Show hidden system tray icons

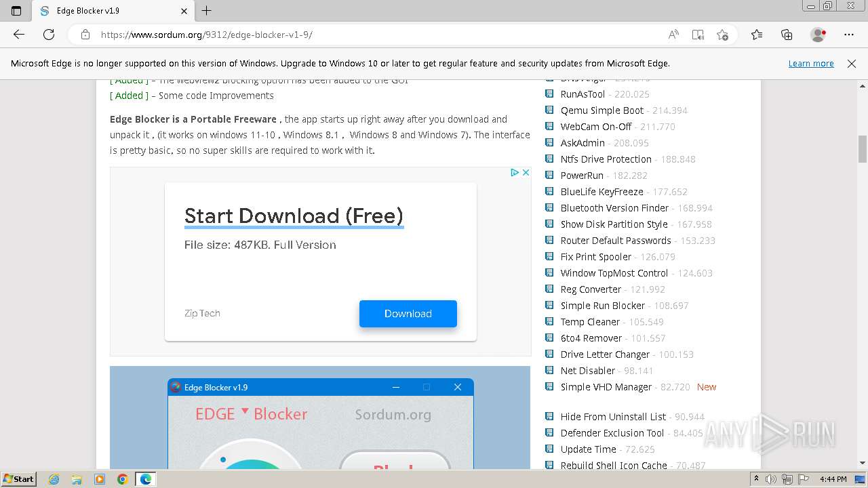757,479
